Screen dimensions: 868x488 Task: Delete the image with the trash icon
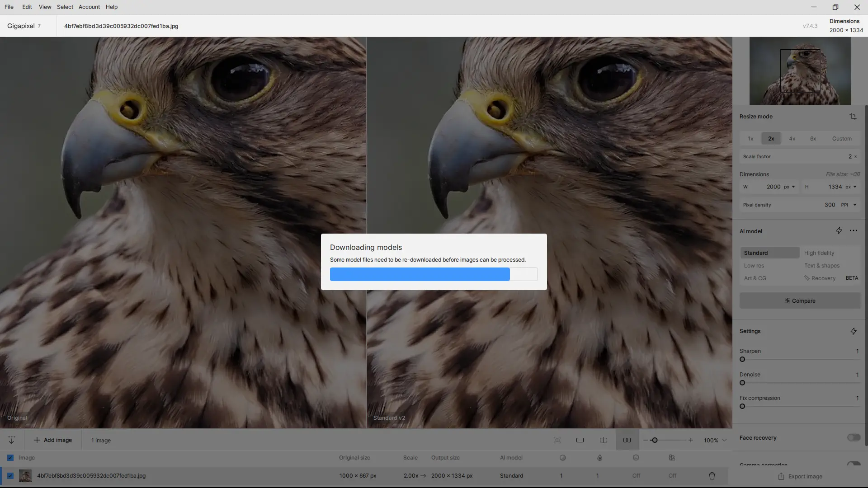(712, 476)
